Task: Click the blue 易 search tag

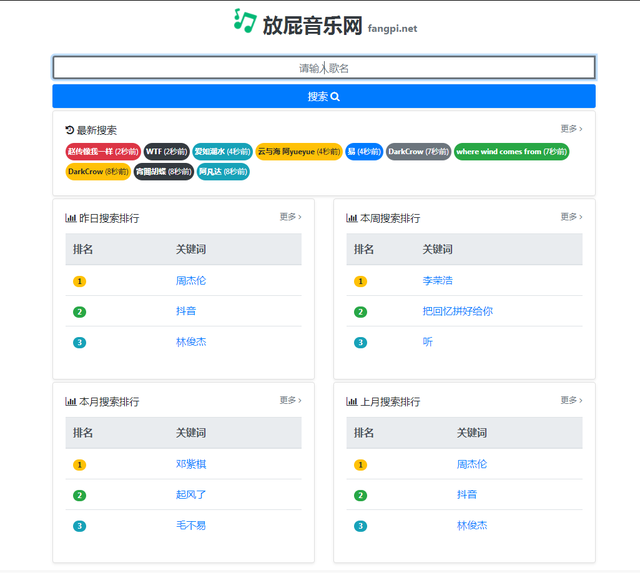Action: click(364, 152)
